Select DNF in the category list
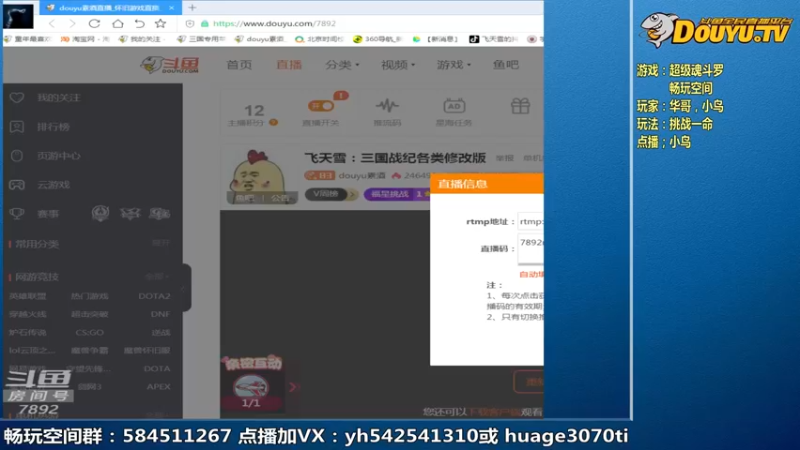The height and width of the screenshot is (450, 800). 160,314
